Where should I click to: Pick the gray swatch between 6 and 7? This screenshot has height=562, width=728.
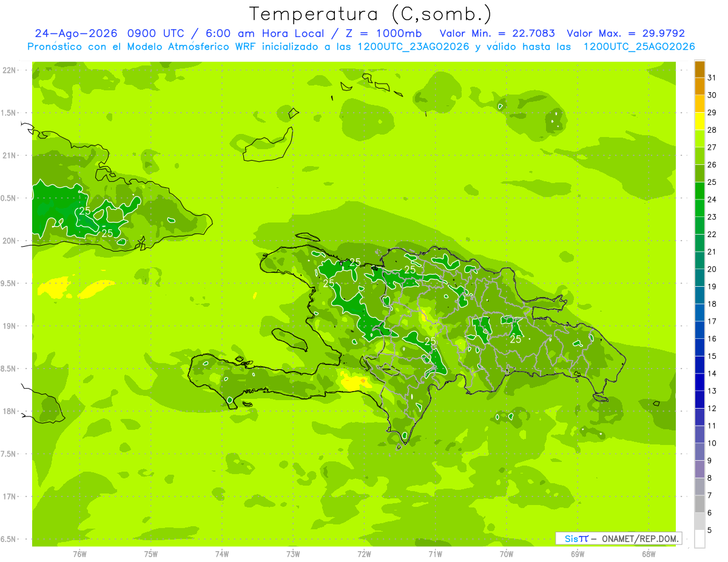click(x=699, y=504)
